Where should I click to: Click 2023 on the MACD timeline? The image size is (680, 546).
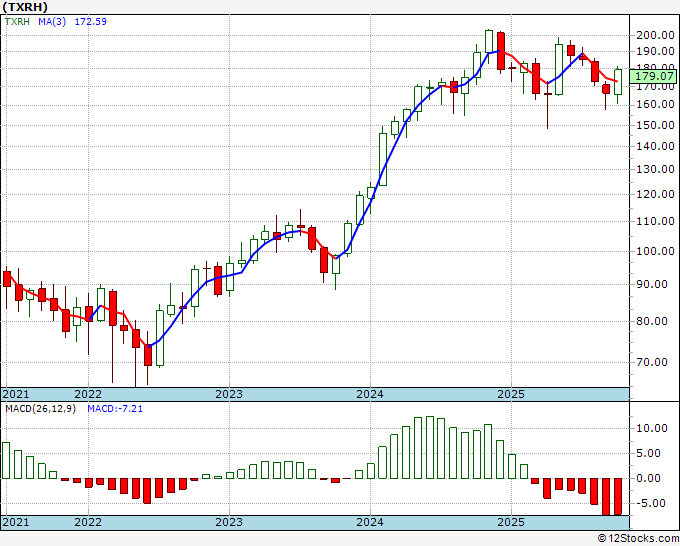click(229, 522)
